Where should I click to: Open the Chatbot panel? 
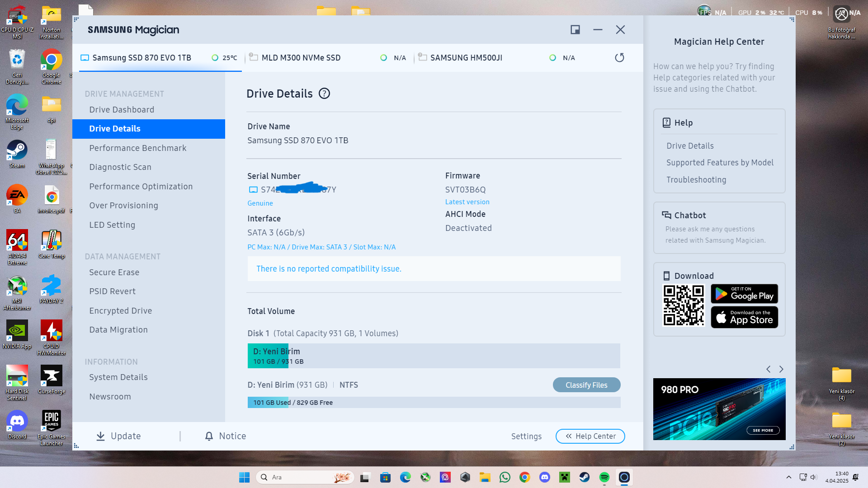click(719, 228)
